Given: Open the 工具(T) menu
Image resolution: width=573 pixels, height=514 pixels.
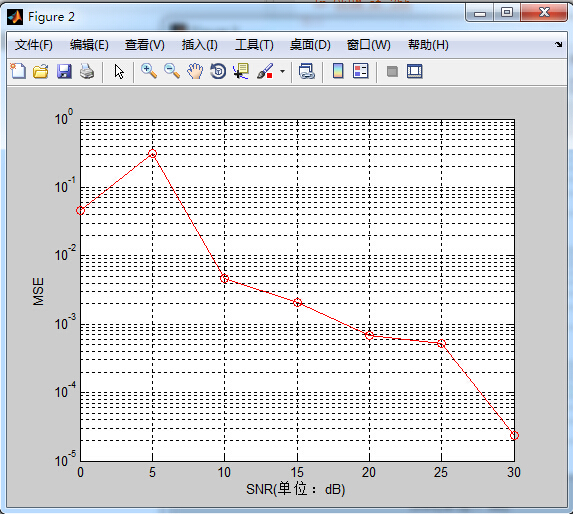Looking at the screenshot, I should click(x=254, y=45).
